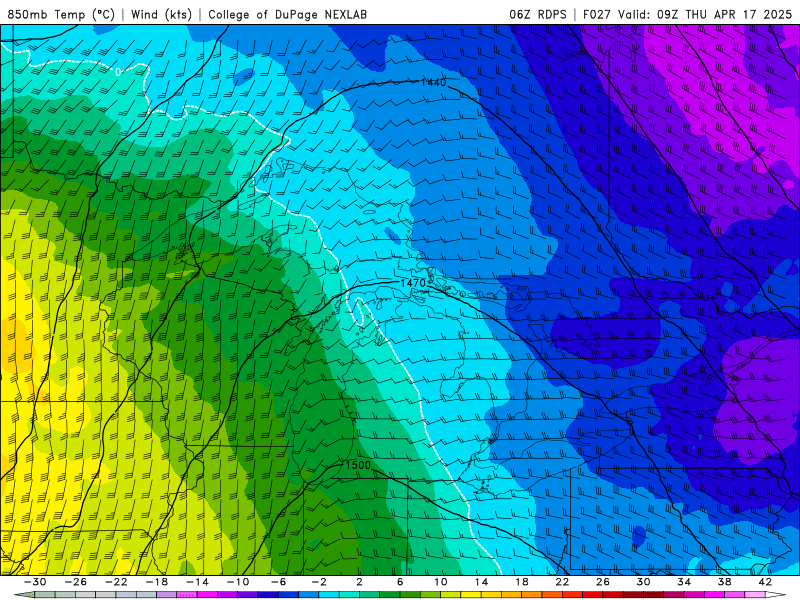Click the white '0' isotherm label

(x=118, y=72)
